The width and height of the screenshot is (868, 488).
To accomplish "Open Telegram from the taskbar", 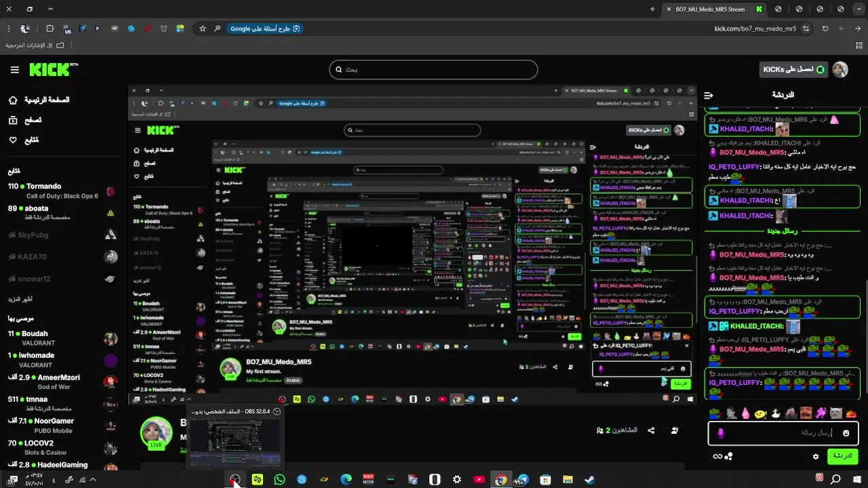I will [523, 480].
